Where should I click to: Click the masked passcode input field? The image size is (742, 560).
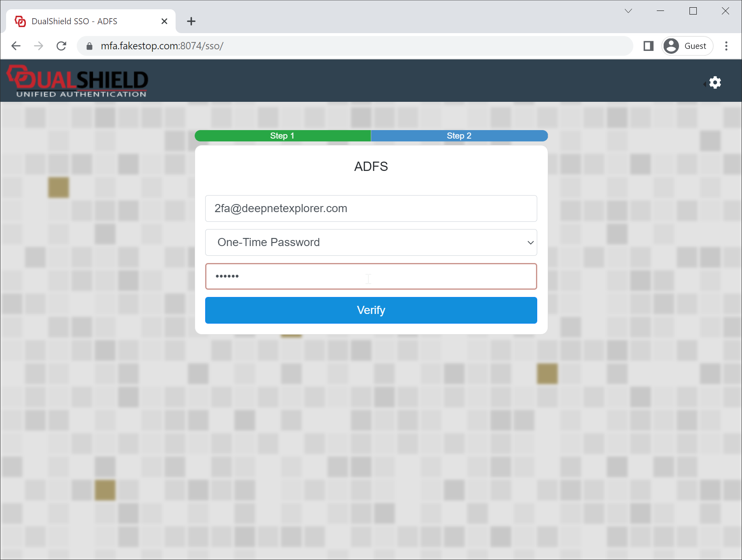(371, 276)
